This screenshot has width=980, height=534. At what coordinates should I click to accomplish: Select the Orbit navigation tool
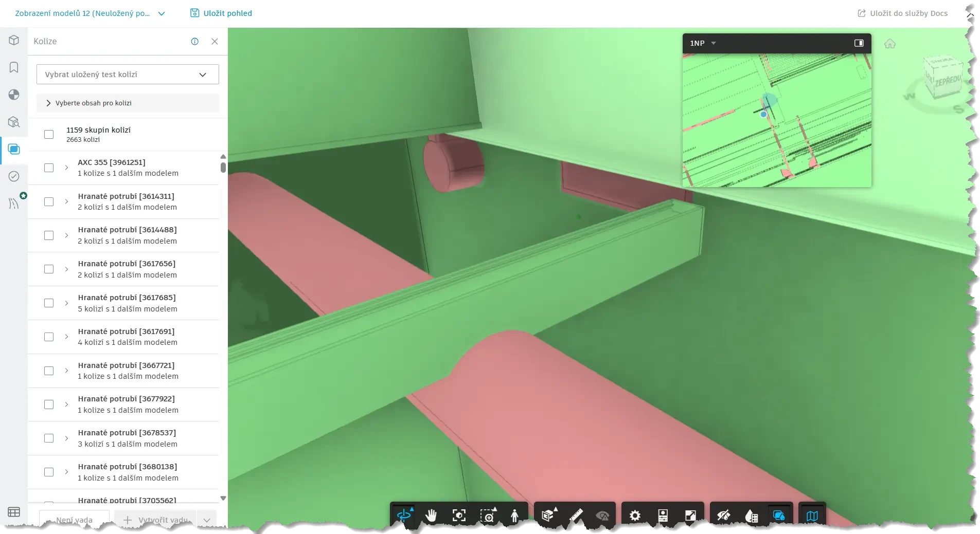[404, 515]
